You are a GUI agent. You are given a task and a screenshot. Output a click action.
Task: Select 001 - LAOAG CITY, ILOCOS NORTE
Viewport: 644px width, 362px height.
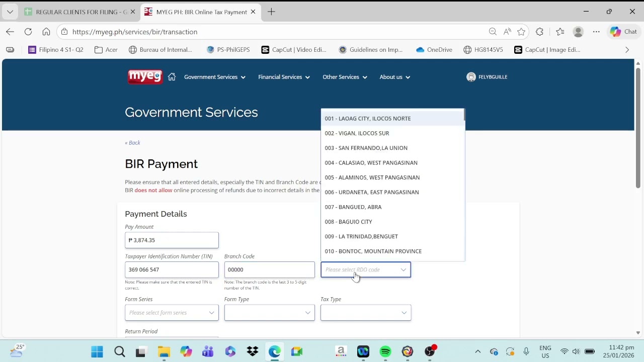click(392, 119)
